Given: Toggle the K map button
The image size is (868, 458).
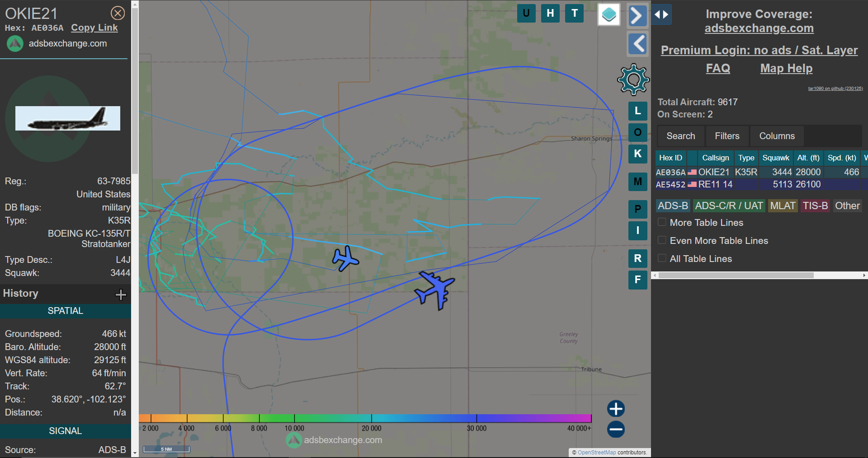Looking at the screenshot, I should (x=638, y=154).
